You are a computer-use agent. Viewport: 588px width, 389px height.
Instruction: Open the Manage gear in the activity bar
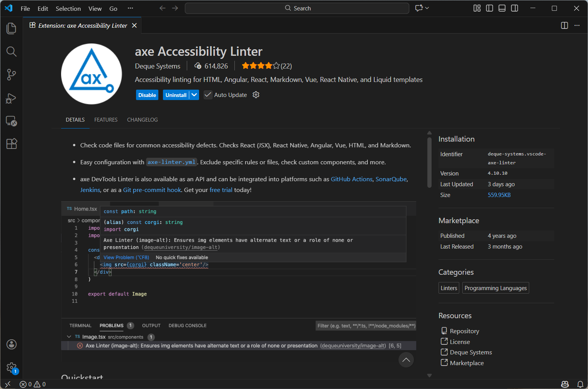pos(11,367)
